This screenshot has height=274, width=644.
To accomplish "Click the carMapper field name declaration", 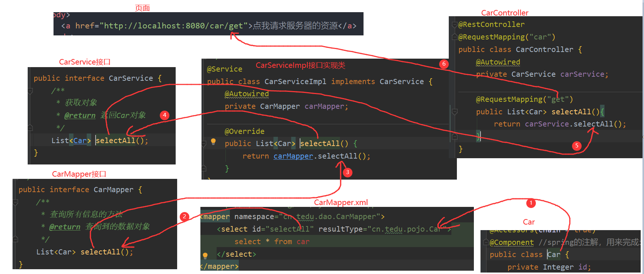I will 324,106.
